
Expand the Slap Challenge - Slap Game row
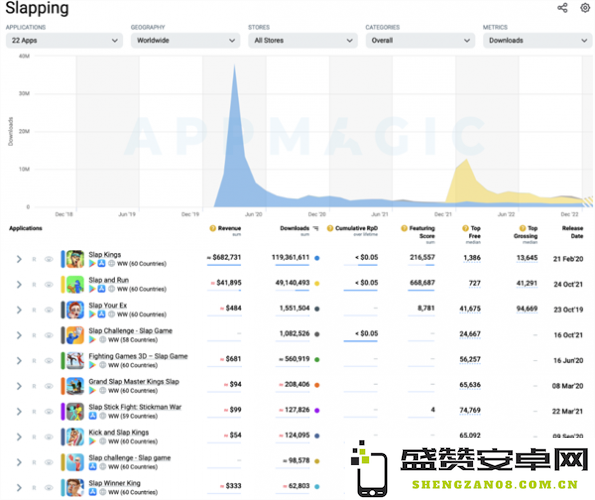[x=19, y=335]
